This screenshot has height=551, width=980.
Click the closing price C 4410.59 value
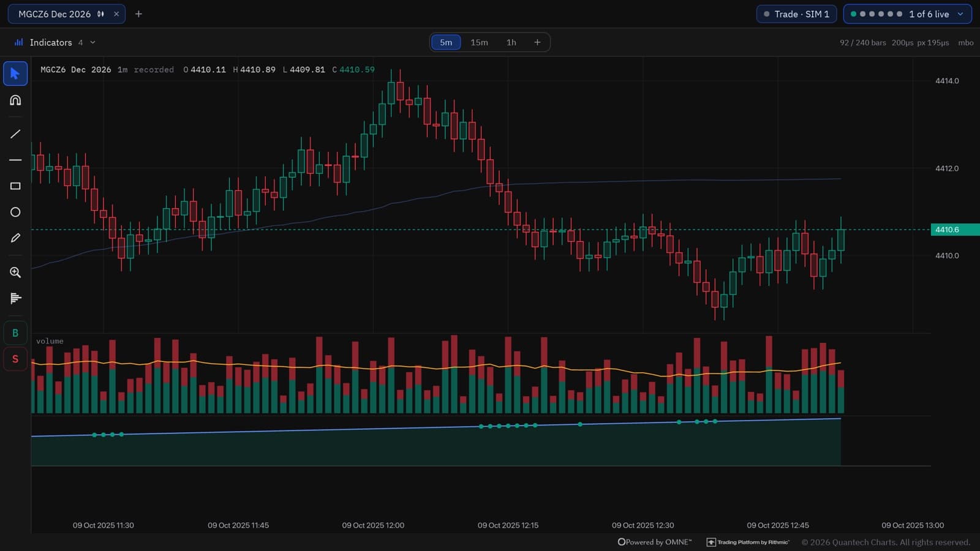click(353, 70)
